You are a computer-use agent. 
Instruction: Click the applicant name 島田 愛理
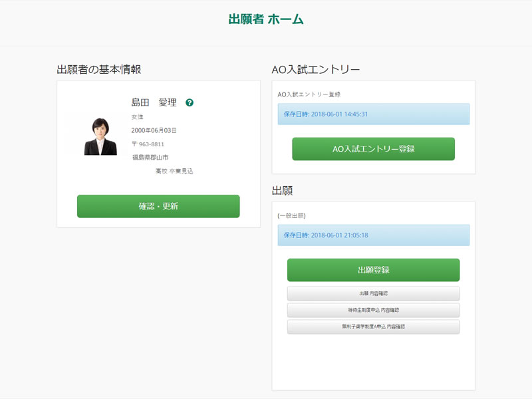click(154, 102)
